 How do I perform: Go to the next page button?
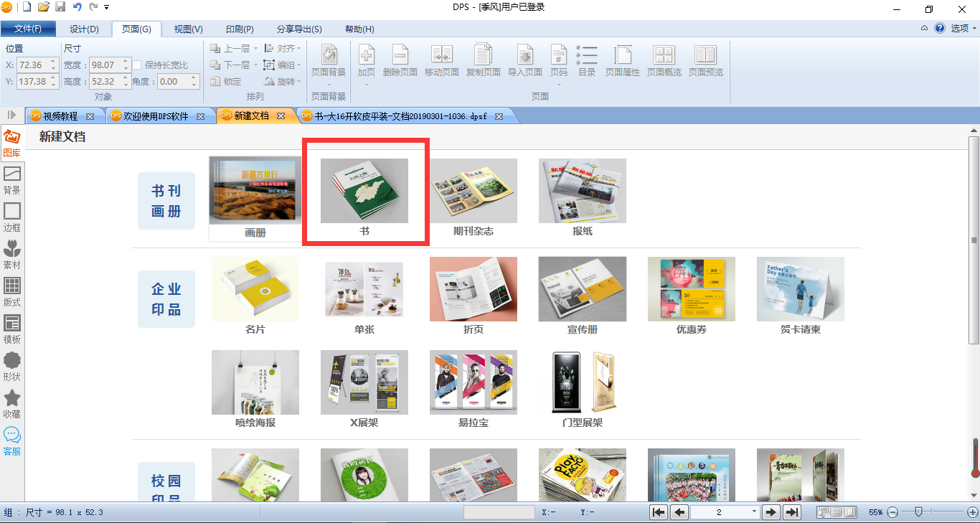[x=771, y=512]
